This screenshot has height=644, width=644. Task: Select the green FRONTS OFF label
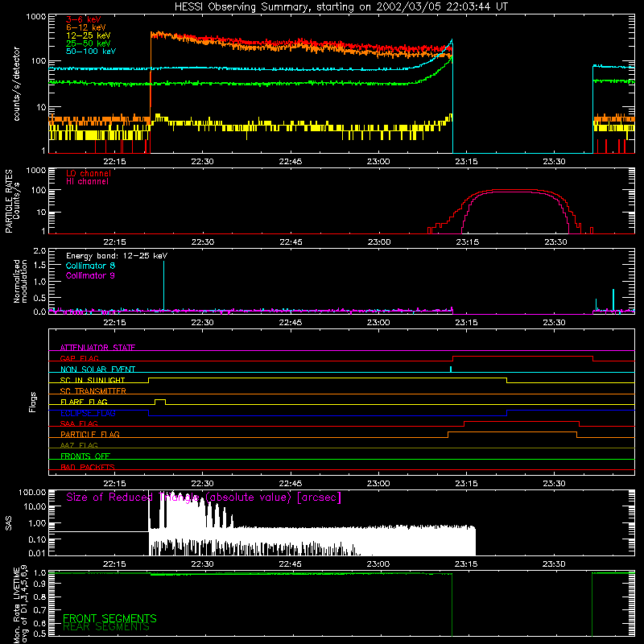[x=85, y=456]
